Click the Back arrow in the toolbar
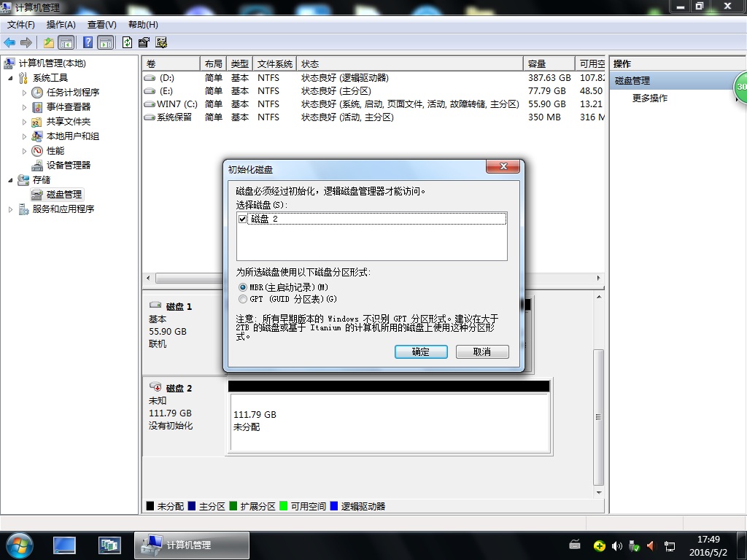Viewport: 747px width, 560px height. 9,43
